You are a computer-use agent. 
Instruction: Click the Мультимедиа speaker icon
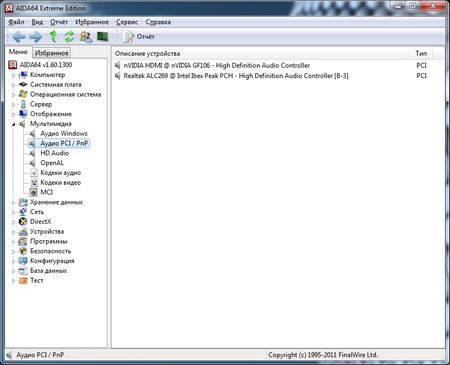22,124
